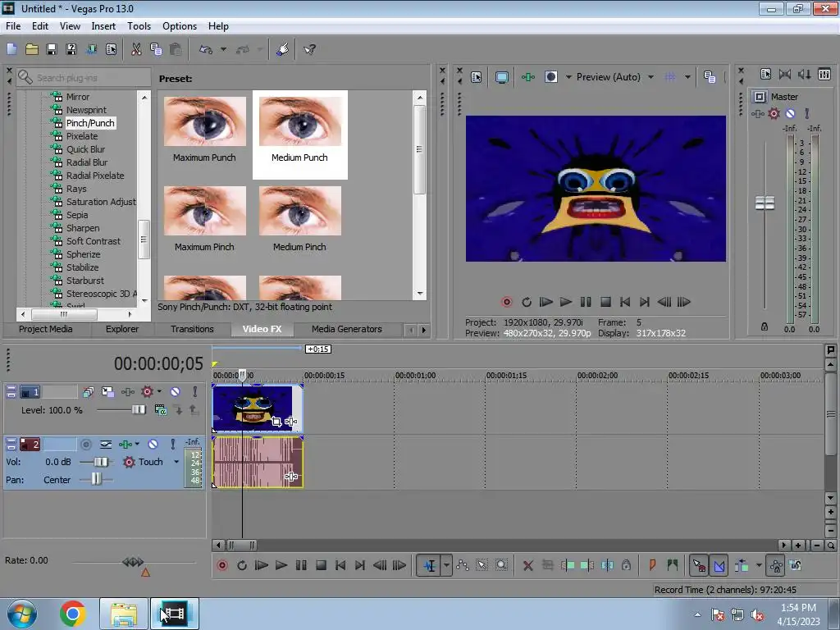Open the Tools menu
840x630 pixels.
(x=139, y=25)
